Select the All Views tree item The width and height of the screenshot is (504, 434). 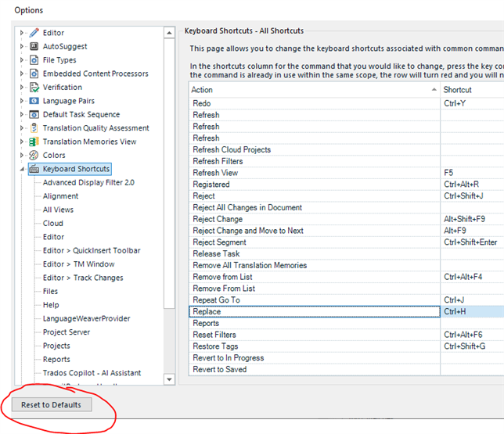point(58,210)
